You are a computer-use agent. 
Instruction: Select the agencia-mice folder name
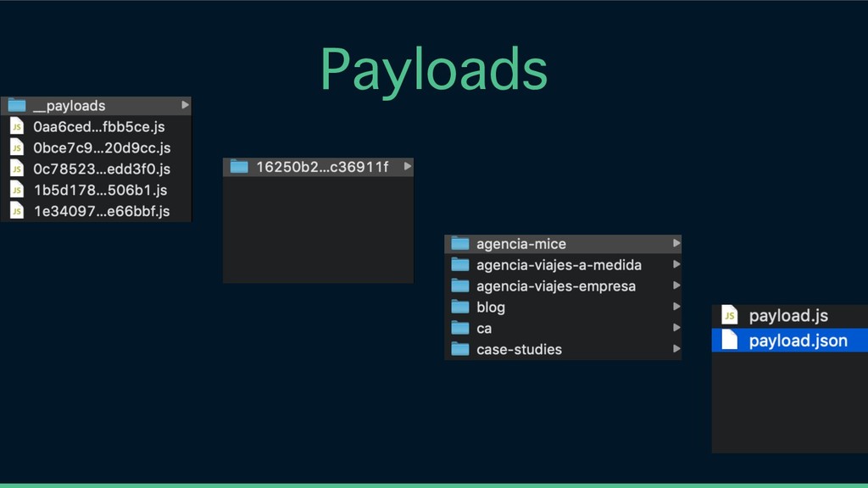[x=521, y=243]
